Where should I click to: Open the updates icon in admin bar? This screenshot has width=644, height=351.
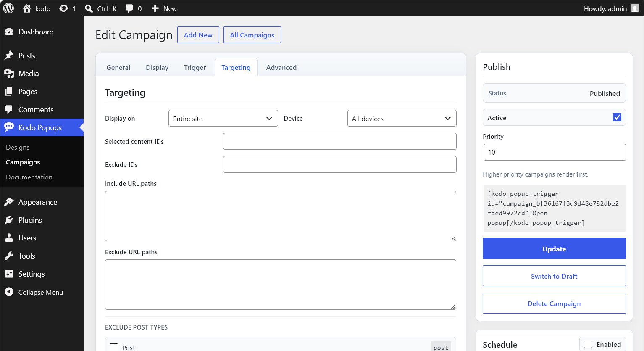tap(64, 8)
